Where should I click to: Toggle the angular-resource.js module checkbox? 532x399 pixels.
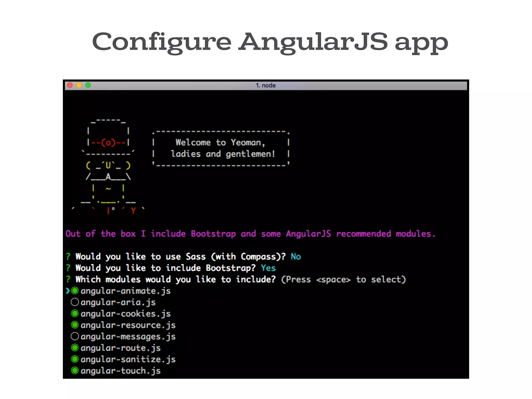(x=75, y=325)
